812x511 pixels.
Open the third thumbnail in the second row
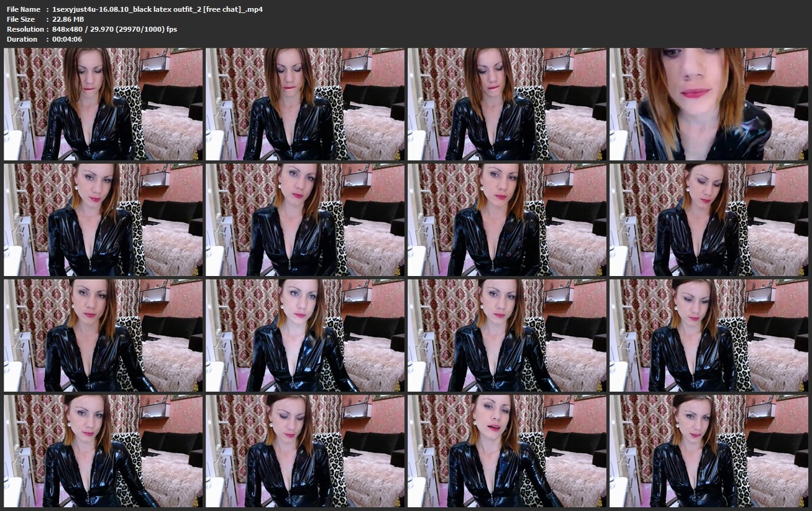tap(507, 220)
